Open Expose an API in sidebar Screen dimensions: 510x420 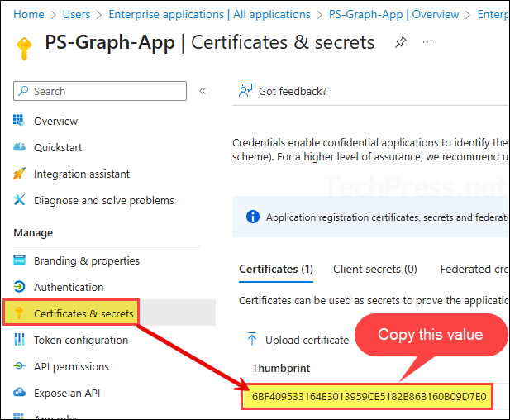coord(68,393)
